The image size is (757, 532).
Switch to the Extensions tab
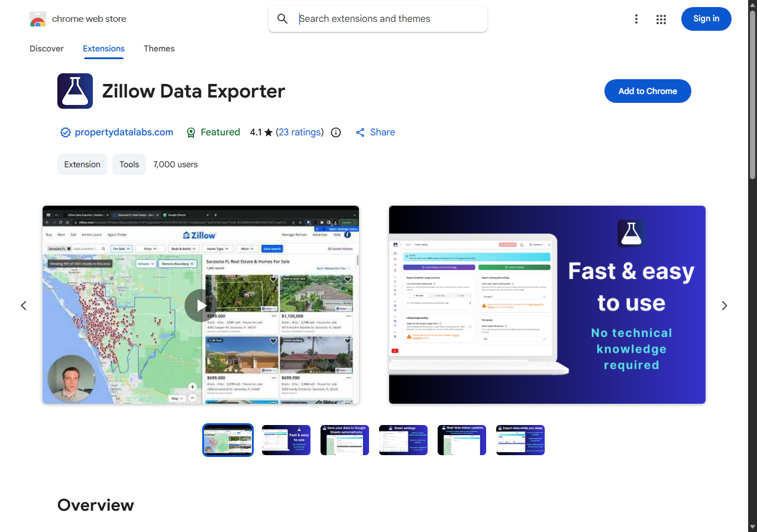pyautogui.click(x=103, y=48)
